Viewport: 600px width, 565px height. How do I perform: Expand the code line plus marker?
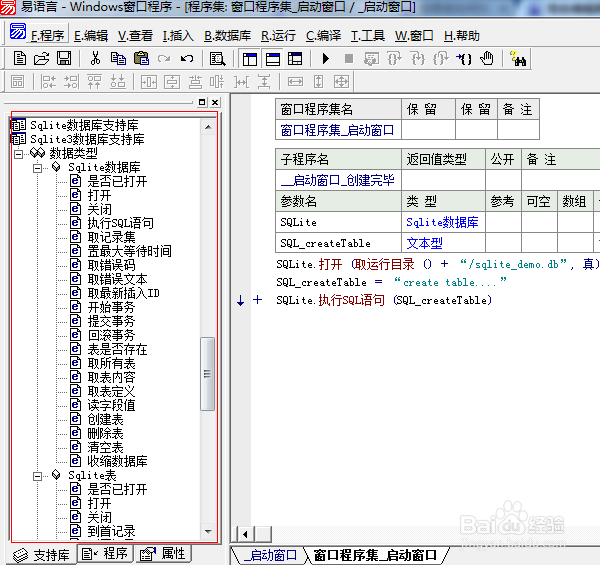[258, 300]
